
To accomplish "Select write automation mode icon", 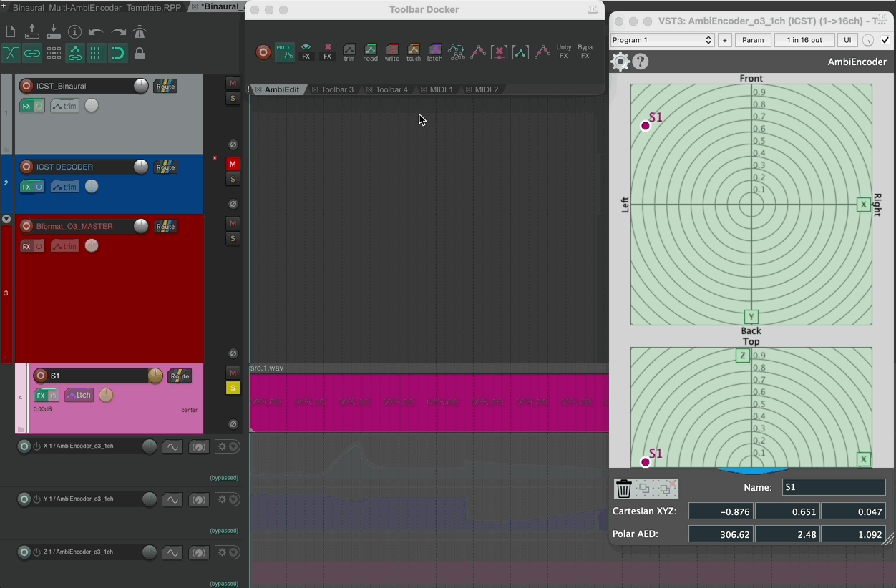I will coord(392,52).
